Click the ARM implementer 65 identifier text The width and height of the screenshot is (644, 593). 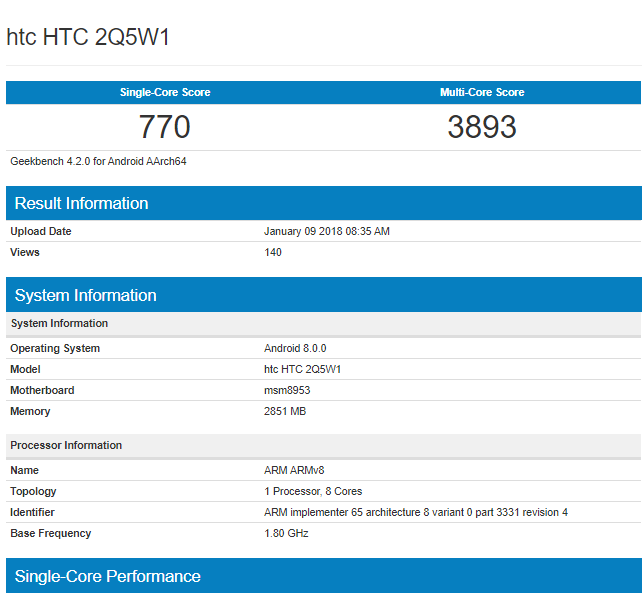click(415, 512)
